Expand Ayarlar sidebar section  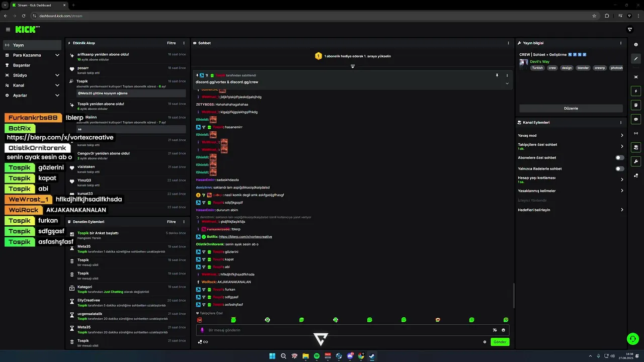point(57,95)
